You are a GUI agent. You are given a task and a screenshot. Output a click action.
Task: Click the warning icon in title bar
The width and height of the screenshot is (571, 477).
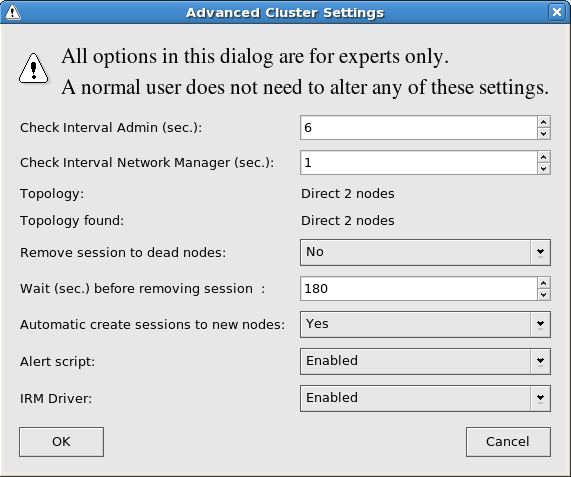point(13,12)
